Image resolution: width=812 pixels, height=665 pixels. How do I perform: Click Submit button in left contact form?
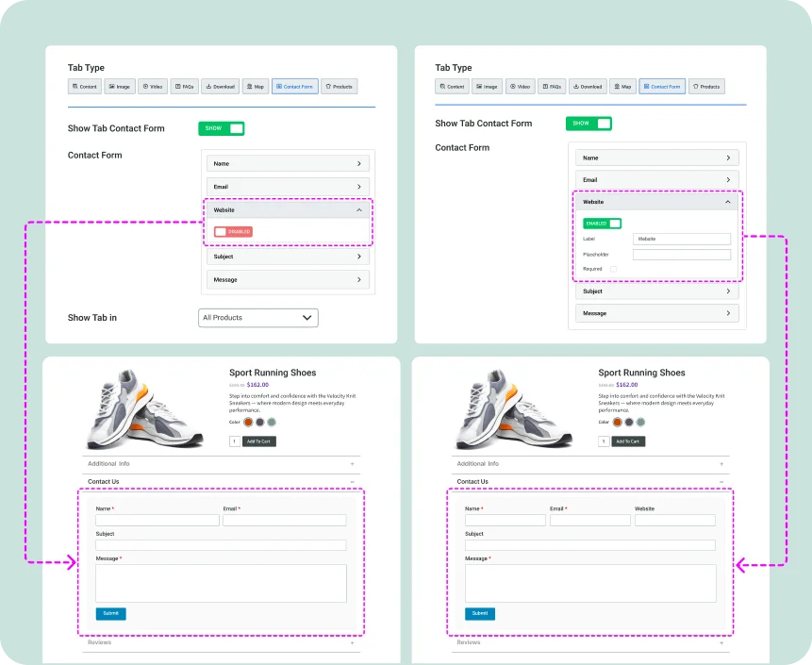[x=110, y=613]
